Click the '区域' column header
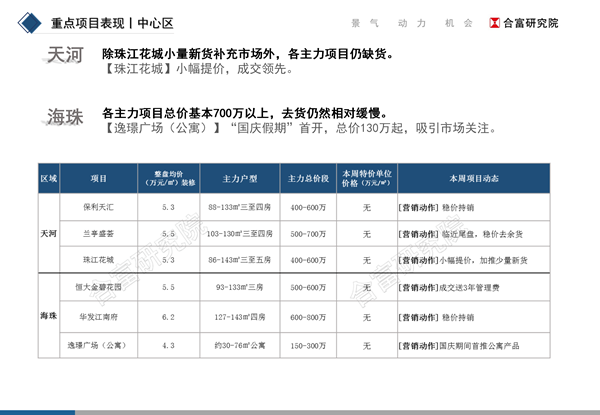The image size is (600, 415). (49, 178)
